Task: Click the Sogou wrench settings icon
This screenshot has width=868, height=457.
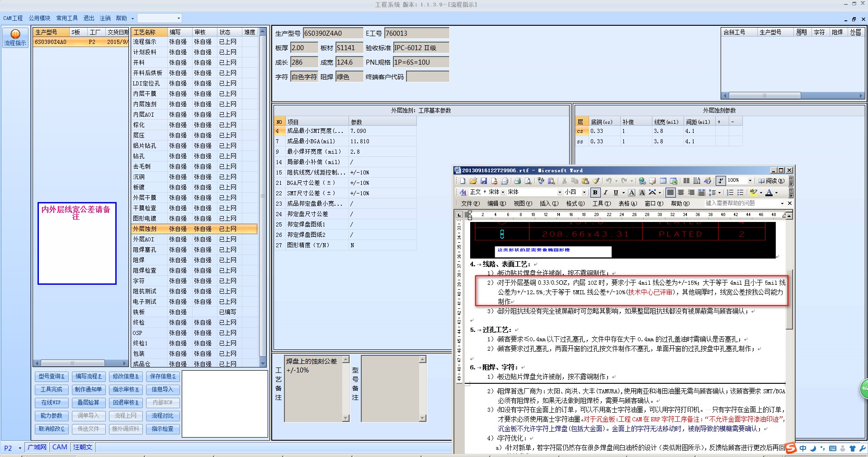Action: coord(862,448)
